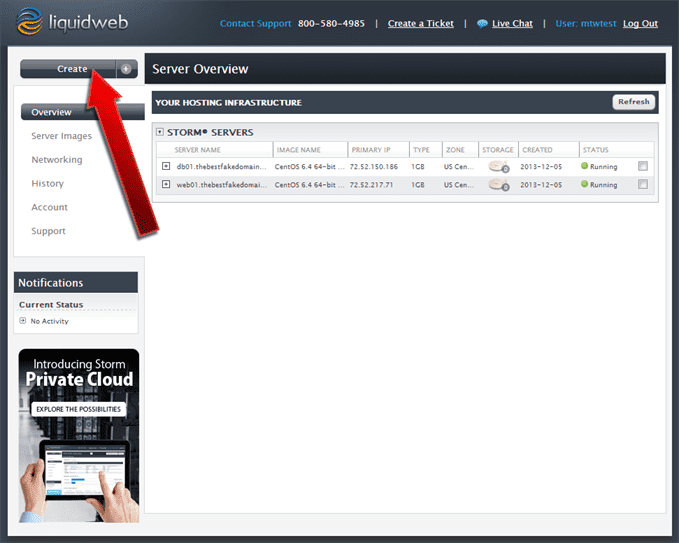Open the Create a Ticket link
Screen dimensions: 679x543
[420, 24]
